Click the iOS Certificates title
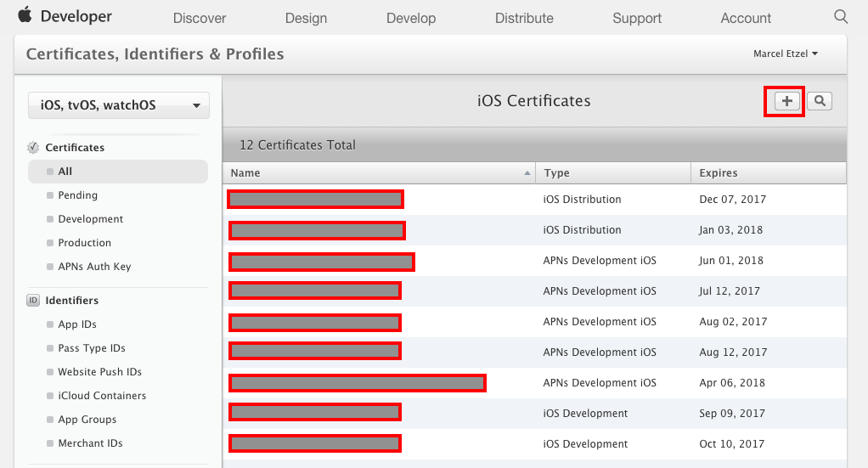 tap(533, 101)
